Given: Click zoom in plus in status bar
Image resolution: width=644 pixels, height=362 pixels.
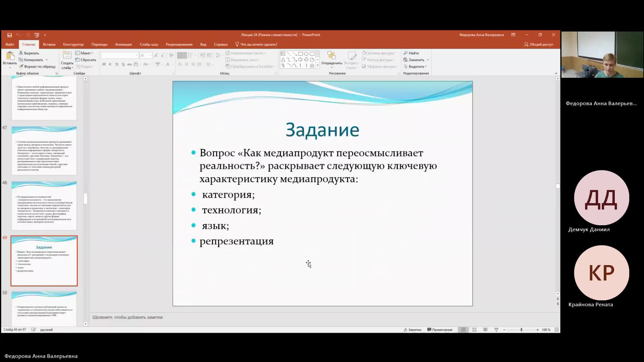Looking at the screenshot, I should (x=537, y=330).
